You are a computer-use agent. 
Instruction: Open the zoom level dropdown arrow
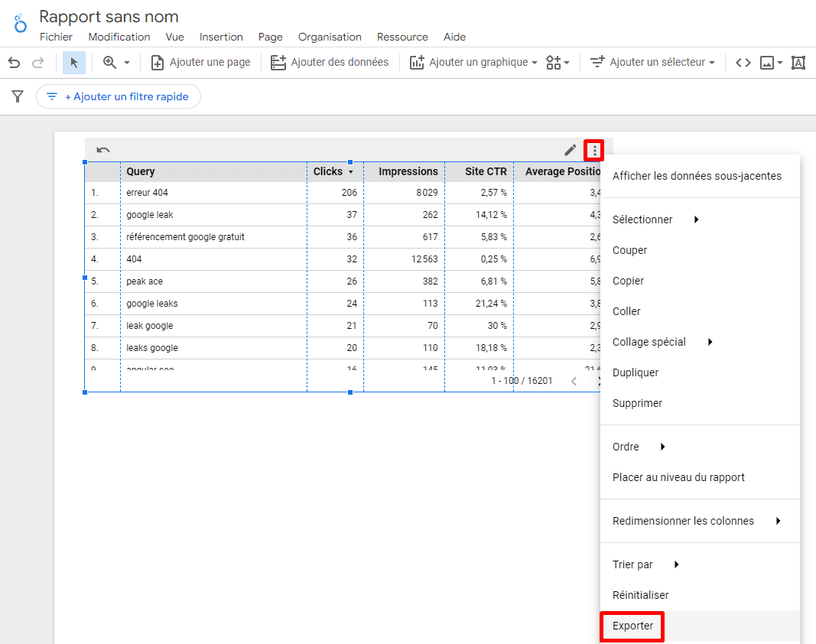[x=126, y=63]
